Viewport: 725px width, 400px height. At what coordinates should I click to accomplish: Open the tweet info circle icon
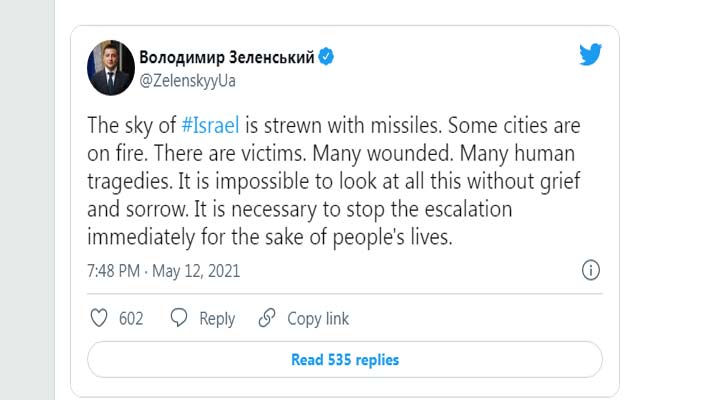[x=590, y=270]
